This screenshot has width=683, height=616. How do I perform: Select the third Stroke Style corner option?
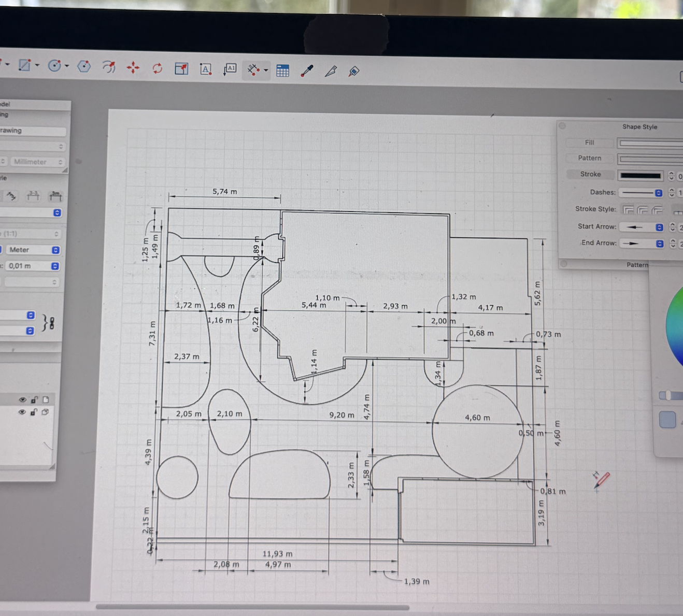(657, 210)
